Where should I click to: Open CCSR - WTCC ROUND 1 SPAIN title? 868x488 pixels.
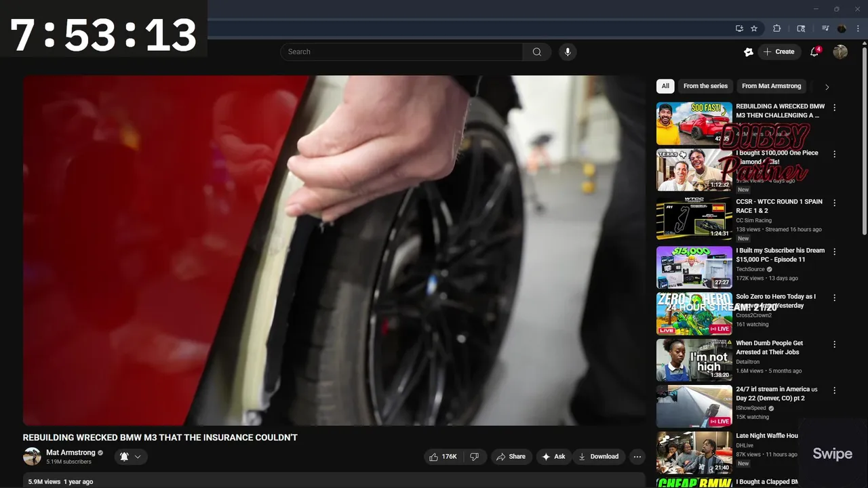(x=779, y=206)
